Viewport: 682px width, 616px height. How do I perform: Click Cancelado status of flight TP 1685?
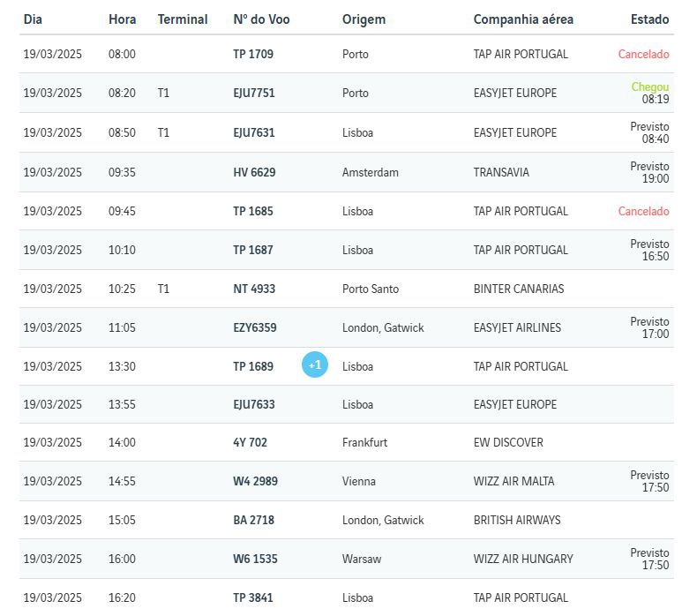point(643,211)
